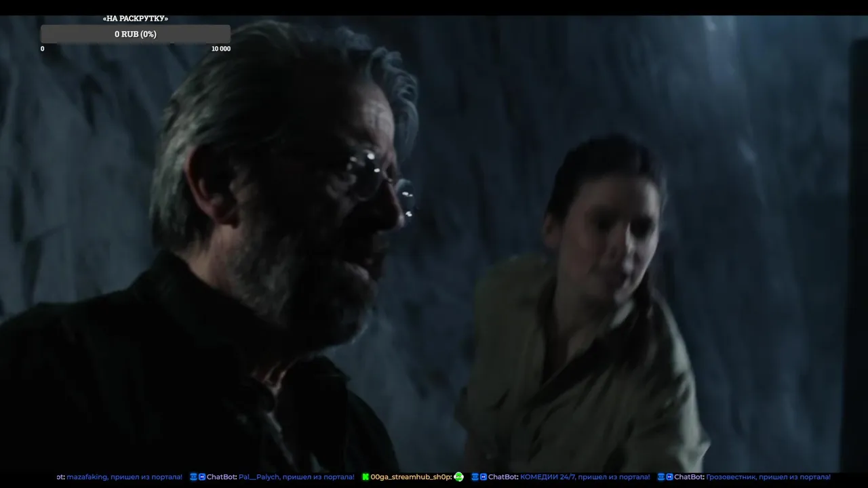Click the «НА РАСКРУТКУ» donation goal title
Screen dimensions: 868x488
tap(136, 18)
